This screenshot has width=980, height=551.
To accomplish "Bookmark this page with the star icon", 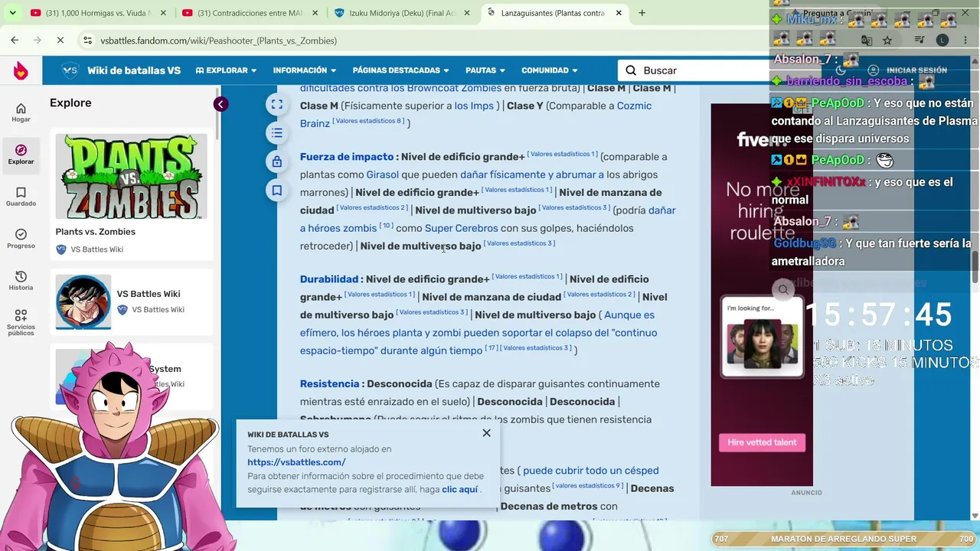I will tap(887, 40).
